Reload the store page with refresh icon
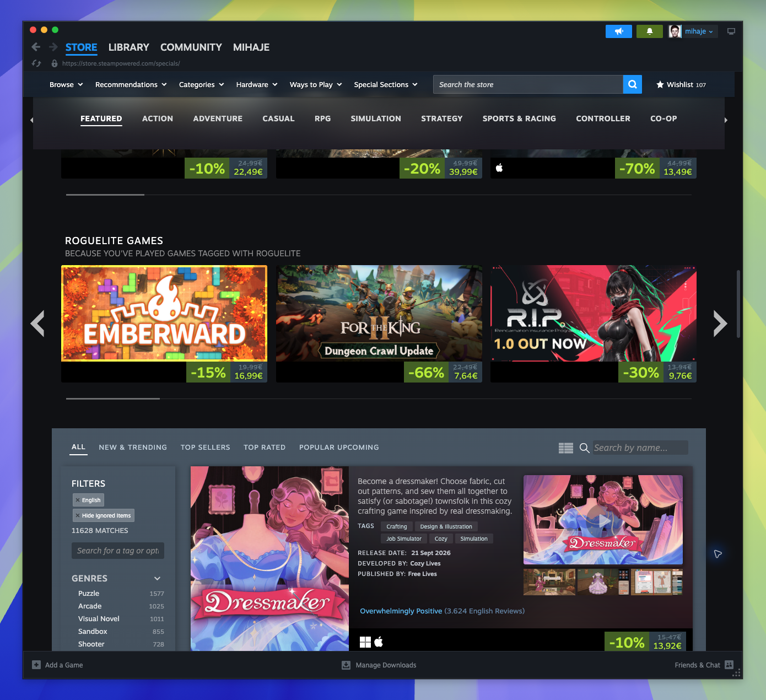 [x=36, y=63]
